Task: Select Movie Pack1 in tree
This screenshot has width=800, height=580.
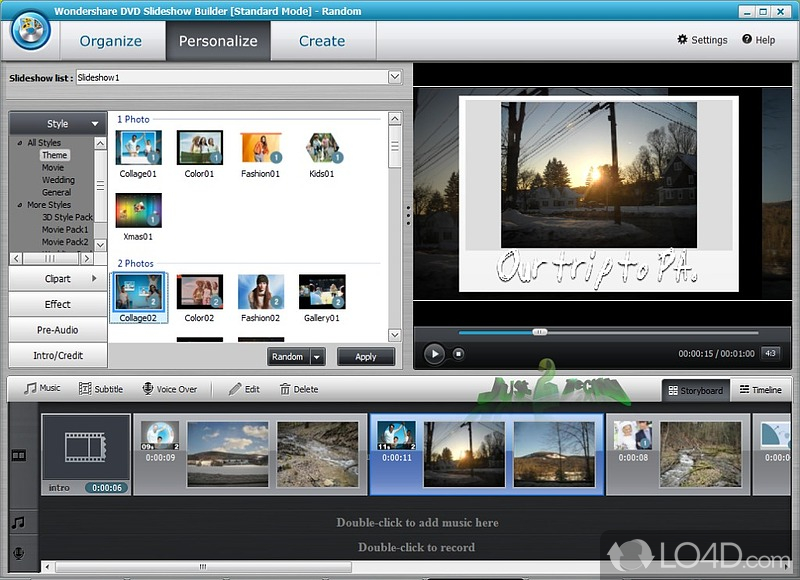Action: tap(65, 230)
